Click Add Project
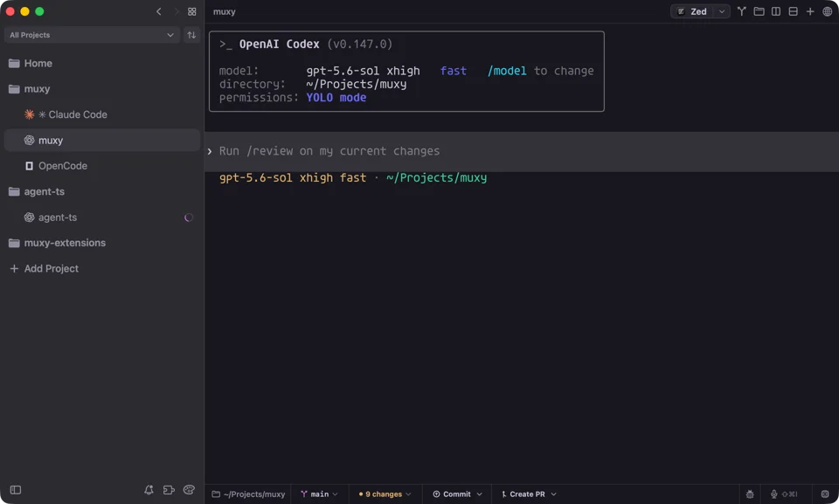Screen dimensions: 839x504 click(45, 268)
